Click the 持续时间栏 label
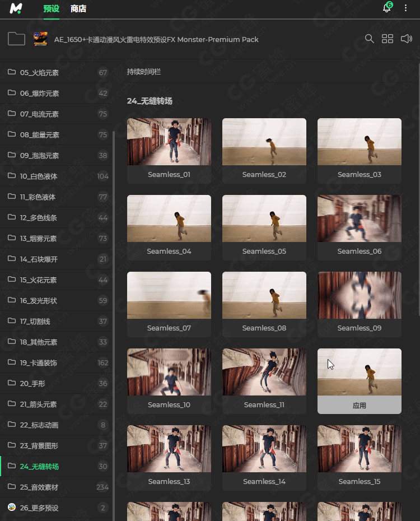 click(144, 72)
